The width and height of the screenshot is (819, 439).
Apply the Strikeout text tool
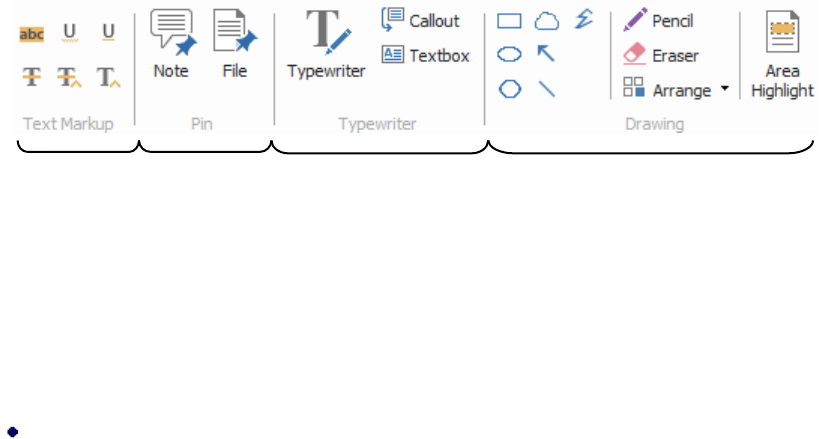(32, 75)
